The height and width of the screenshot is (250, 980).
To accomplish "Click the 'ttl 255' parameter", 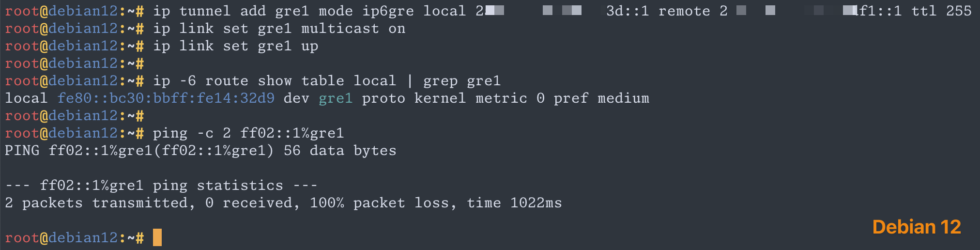I will tap(941, 11).
